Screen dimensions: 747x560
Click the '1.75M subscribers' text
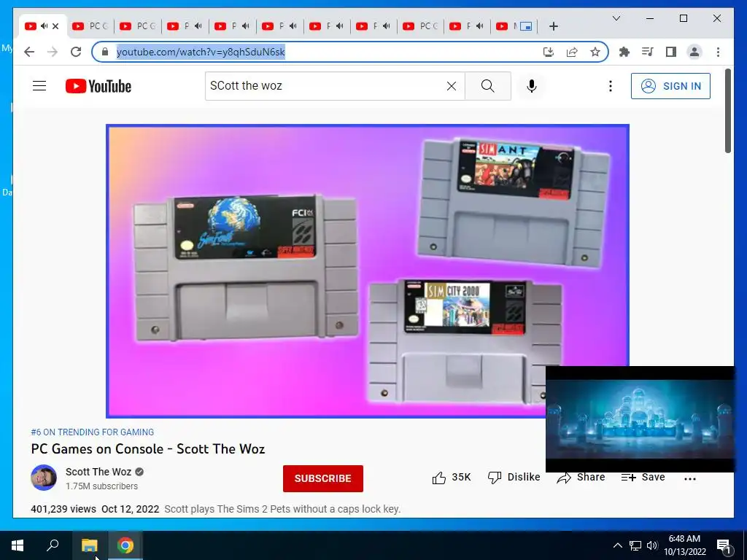(101, 486)
